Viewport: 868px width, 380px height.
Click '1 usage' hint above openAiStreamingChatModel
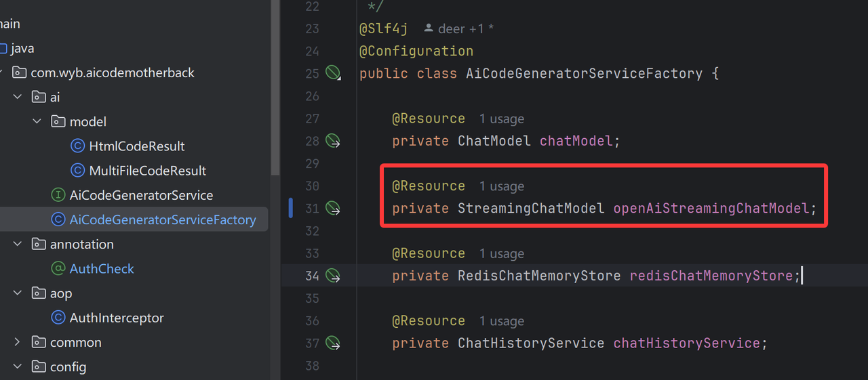pos(502,186)
